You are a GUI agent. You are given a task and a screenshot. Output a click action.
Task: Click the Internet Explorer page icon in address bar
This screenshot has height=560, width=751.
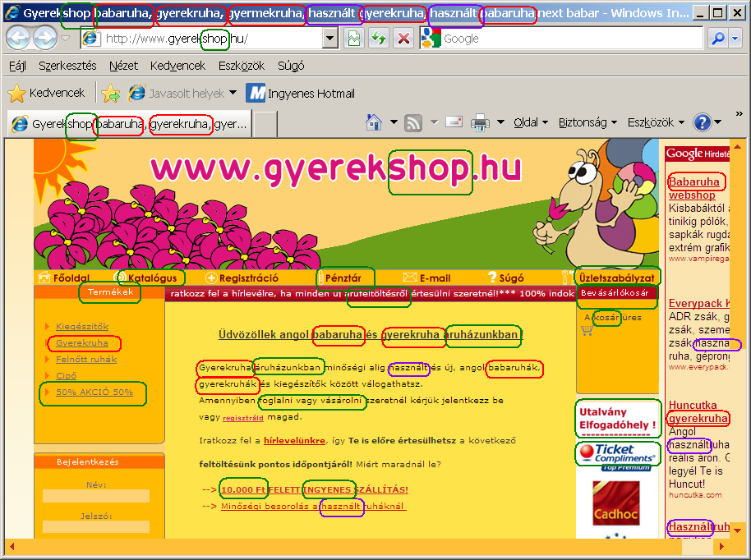pyautogui.click(x=90, y=39)
